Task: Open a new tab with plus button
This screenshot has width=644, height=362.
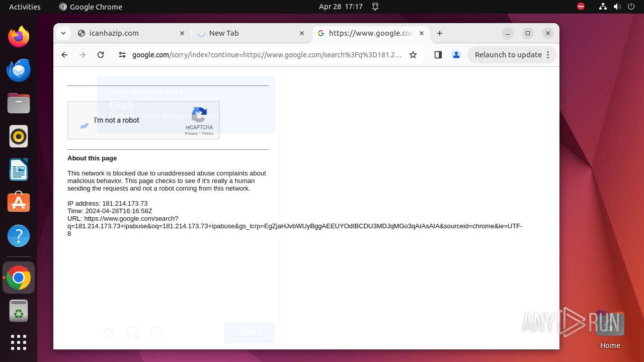Action: click(x=440, y=33)
